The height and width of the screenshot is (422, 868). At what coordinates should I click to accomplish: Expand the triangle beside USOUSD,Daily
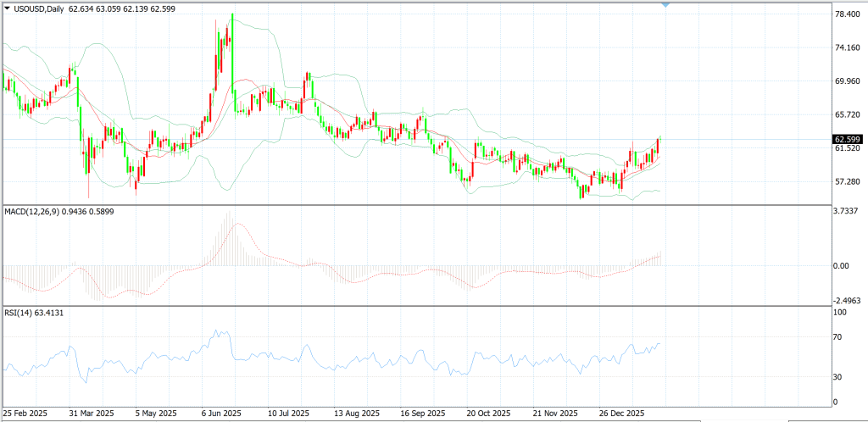[x=7, y=8]
